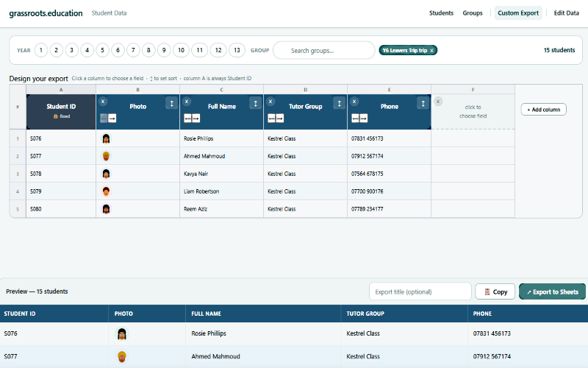Select row number 5 in the design grid

coord(18,209)
